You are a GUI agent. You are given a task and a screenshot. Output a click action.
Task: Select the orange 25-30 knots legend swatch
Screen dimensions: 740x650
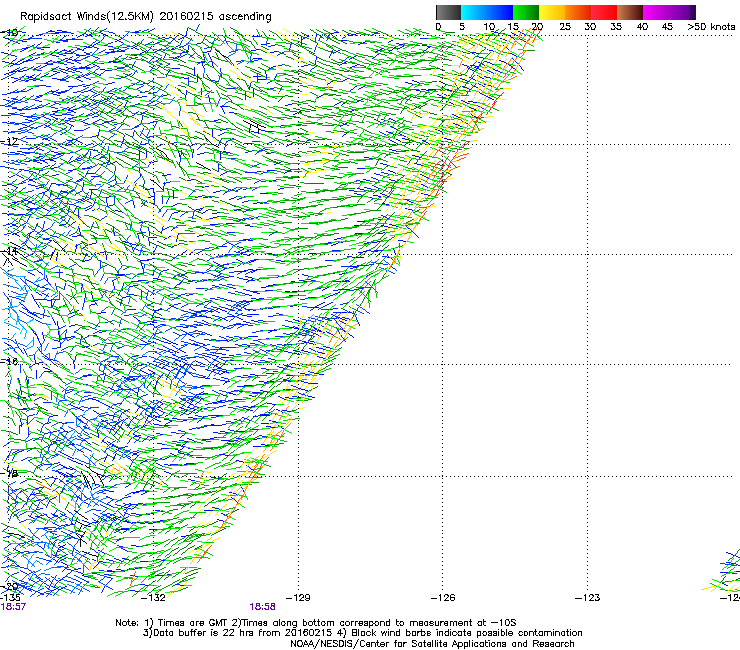pos(578,12)
